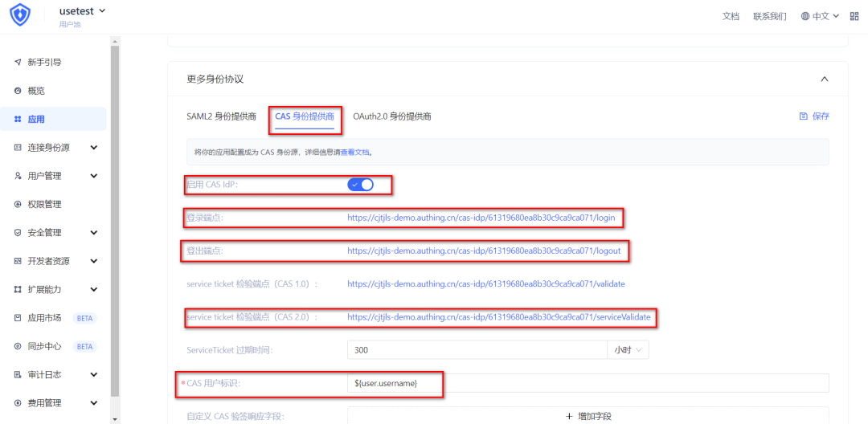
Task: Click the 更多身份协议 section title
Action: pos(215,79)
